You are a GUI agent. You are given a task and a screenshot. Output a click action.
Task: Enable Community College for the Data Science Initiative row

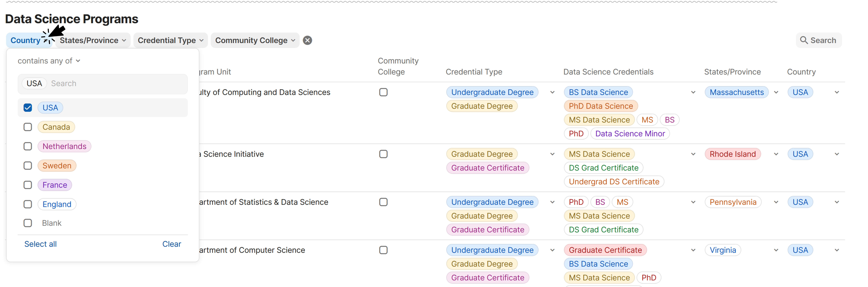pos(383,154)
